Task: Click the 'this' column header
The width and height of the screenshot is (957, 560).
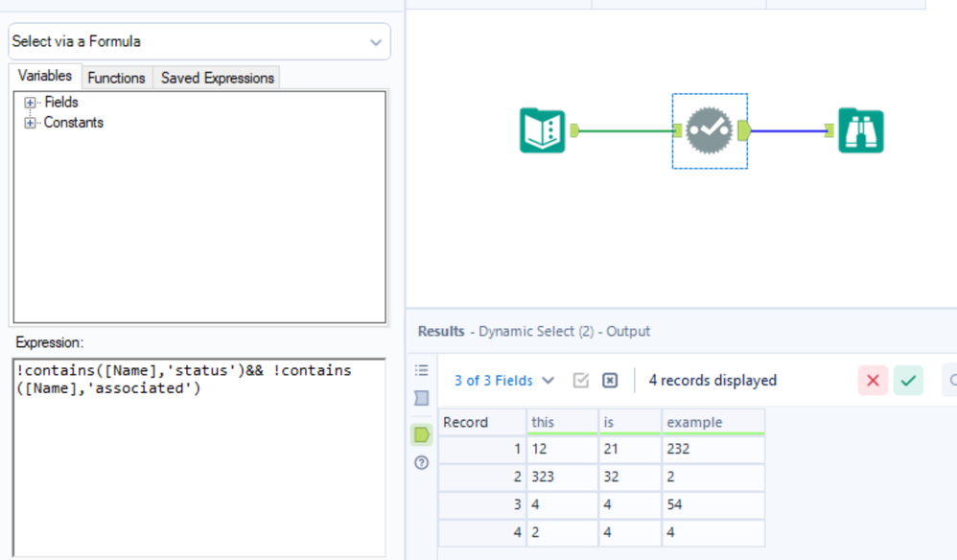Action: coord(562,422)
